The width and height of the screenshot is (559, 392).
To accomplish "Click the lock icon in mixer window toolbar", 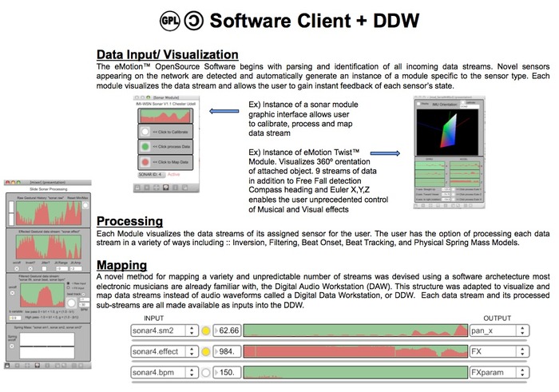I will (7, 366).
